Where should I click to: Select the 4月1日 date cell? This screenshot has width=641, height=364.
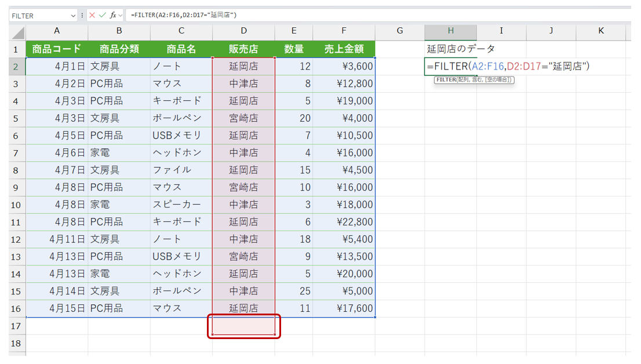pos(57,66)
